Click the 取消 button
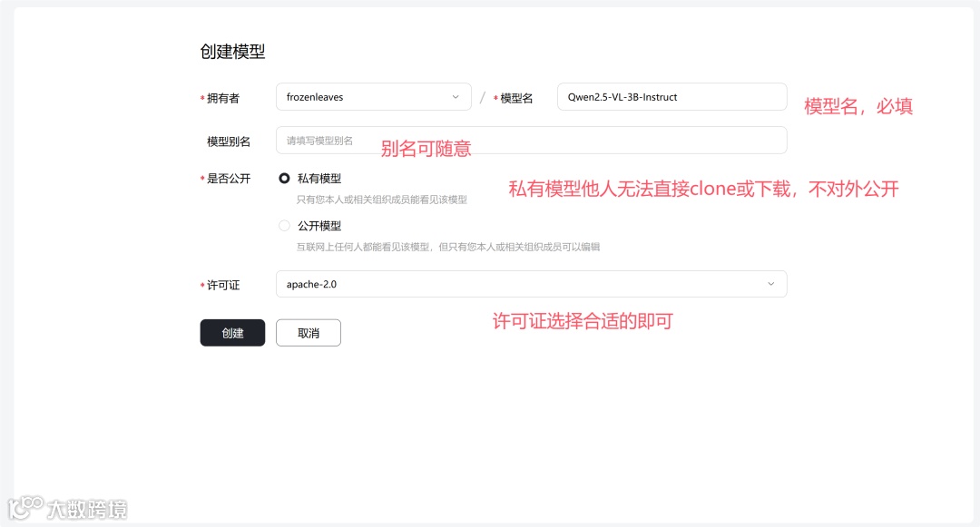The image size is (980, 527). click(x=309, y=333)
